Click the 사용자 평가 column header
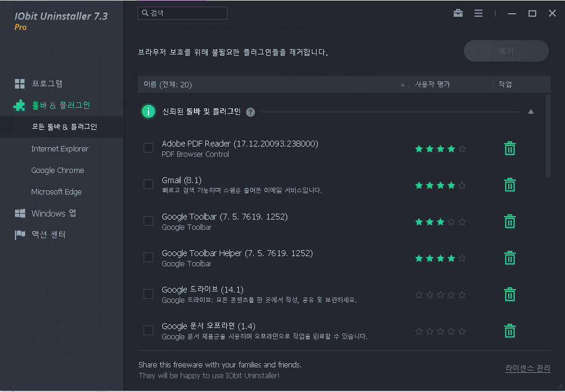The width and height of the screenshot is (565, 392). click(x=432, y=84)
